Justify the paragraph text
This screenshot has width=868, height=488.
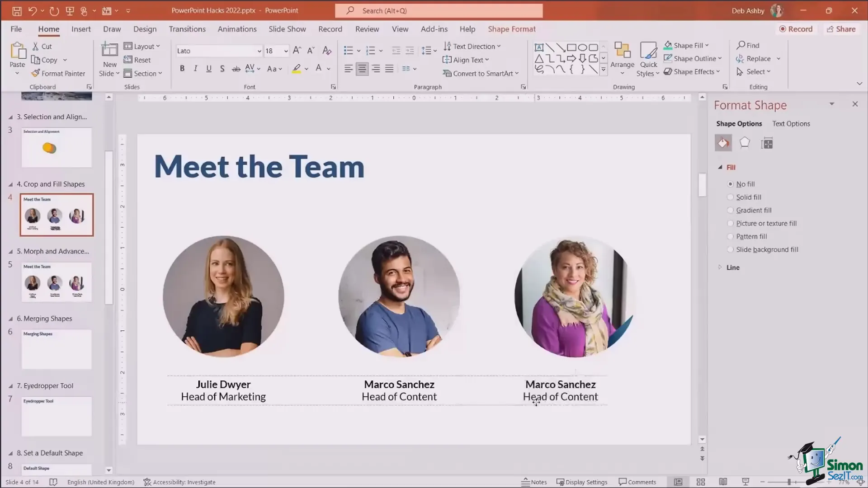[x=389, y=69]
